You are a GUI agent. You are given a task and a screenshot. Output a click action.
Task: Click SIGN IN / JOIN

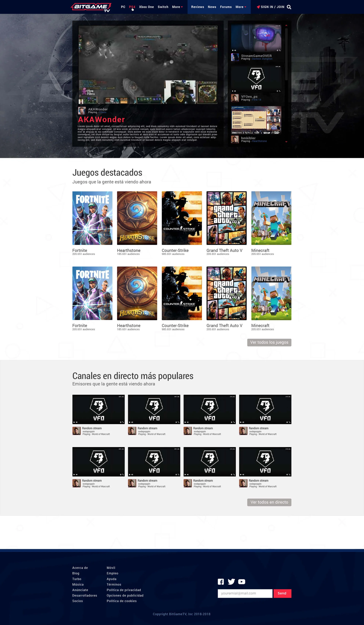pyautogui.click(x=272, y=7)
